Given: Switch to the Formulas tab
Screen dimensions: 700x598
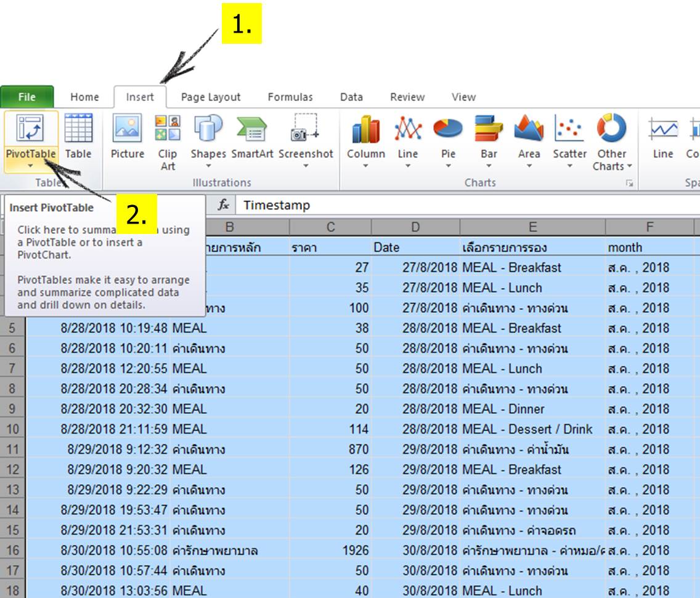Looking at the screenshot, I should [290, 97].
